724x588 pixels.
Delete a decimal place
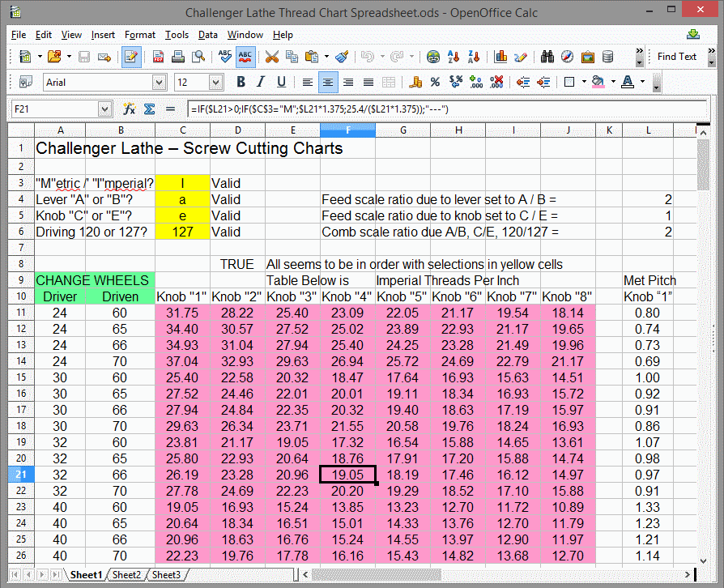(x=496, y=83)
